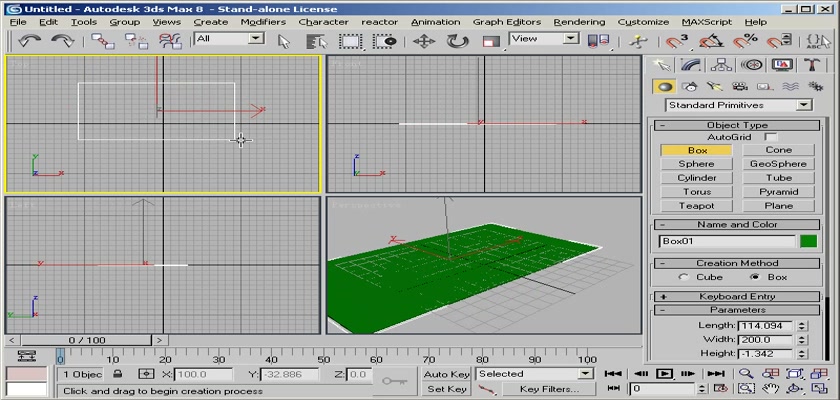The width and height of the screenshot is (840, 400).
Task: Expand the Keyboard Entry rollout
Action: pyautogui.click(x=737, y=296)
